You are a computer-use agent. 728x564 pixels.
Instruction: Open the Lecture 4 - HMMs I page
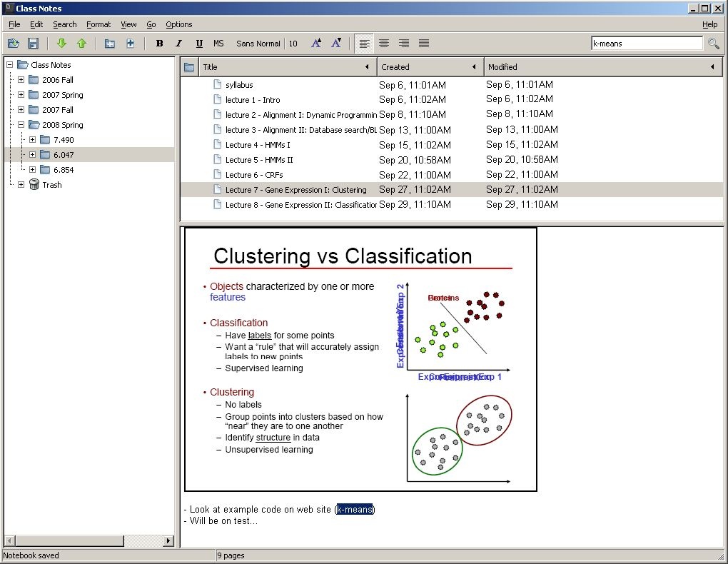[258, 145]
